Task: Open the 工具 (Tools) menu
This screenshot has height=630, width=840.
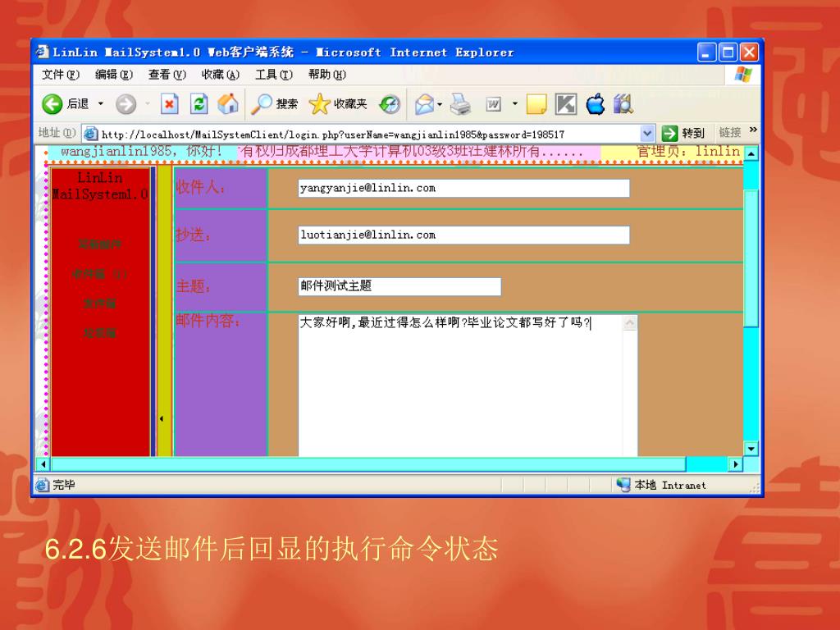Action: point(273,75)
